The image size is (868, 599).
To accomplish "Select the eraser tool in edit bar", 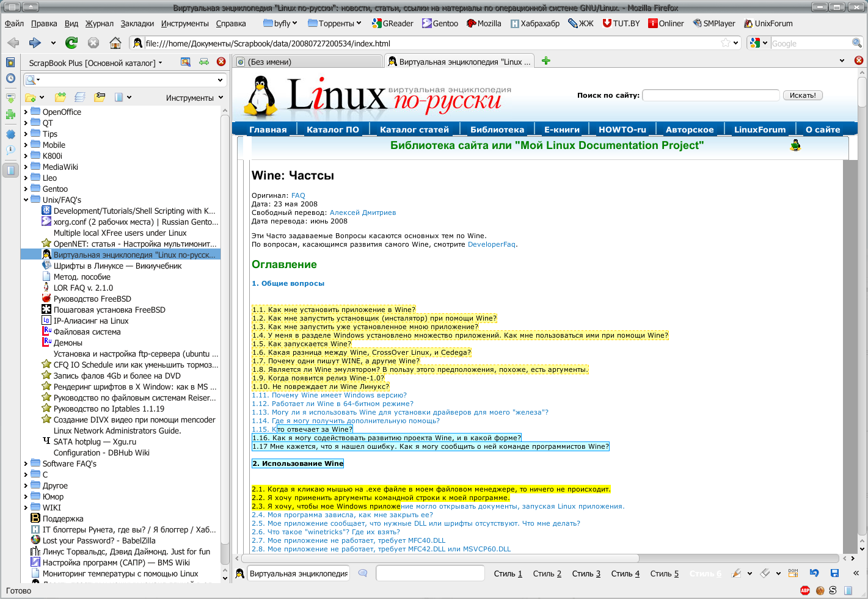I will tap(765, 573).
